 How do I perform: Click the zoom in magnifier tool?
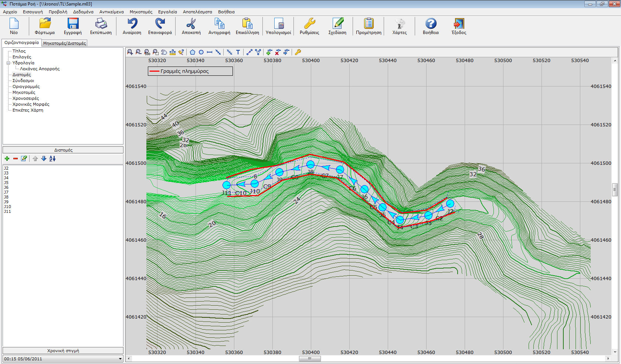(x=130, y=52)
